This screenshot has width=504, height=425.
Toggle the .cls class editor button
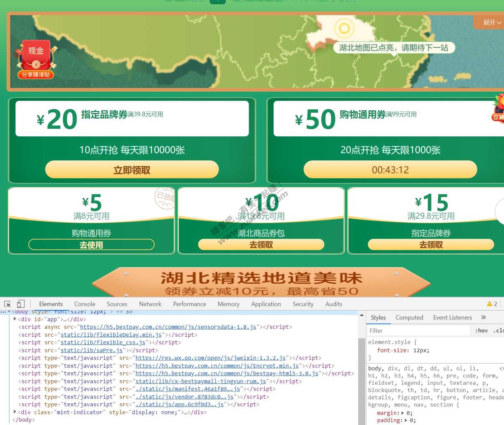point(498,330)
